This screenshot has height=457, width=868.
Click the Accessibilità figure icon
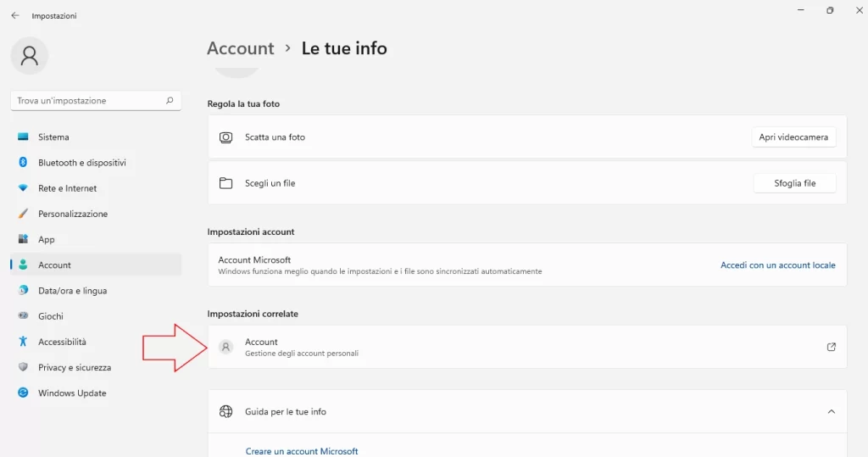tap(23, 341)
